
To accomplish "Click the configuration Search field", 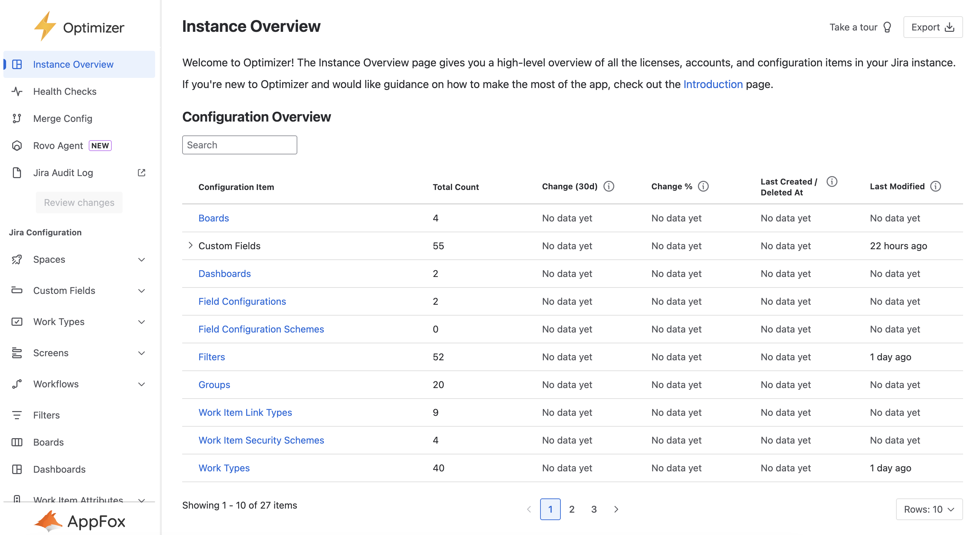I will pos(239,145).
